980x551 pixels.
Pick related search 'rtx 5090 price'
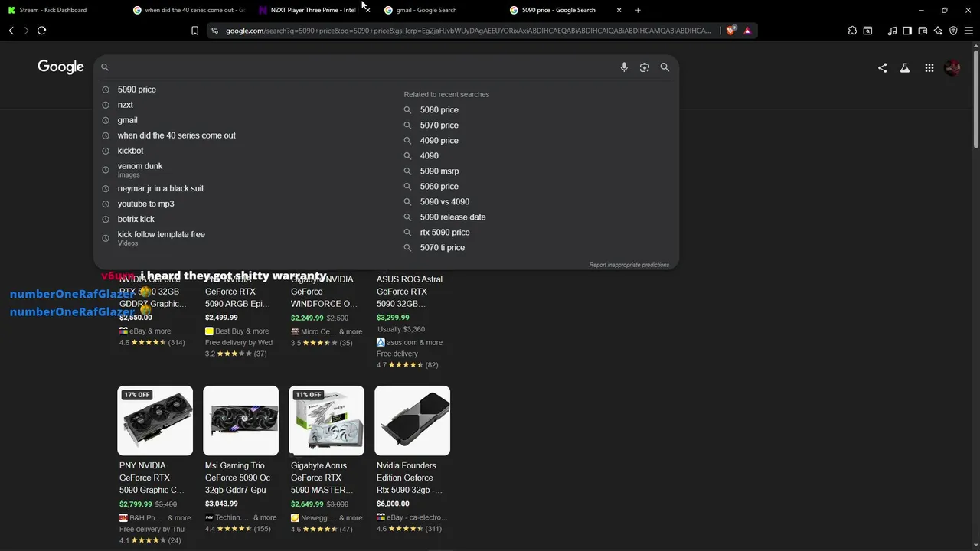tap(445, 233)
